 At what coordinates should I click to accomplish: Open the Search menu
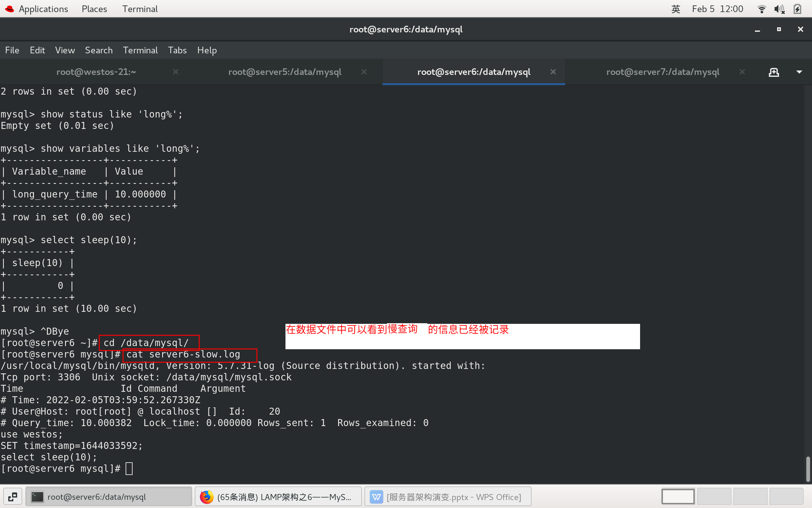tap(99, 50)
